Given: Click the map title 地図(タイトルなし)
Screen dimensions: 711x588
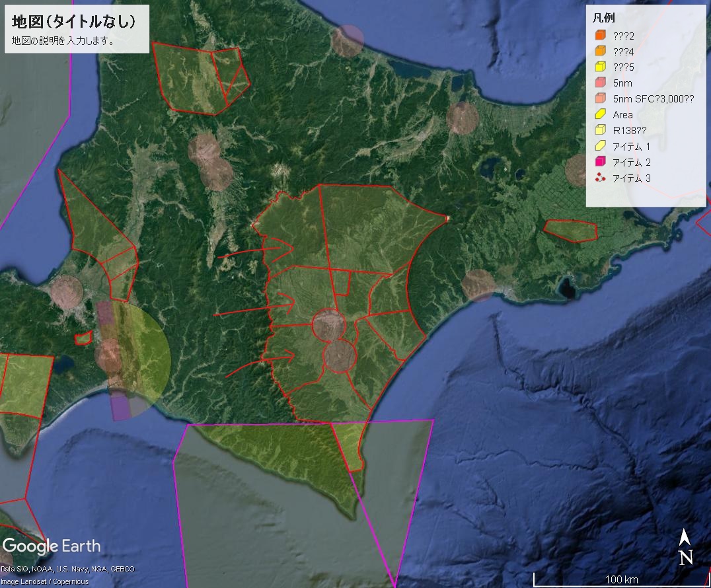Looking at the screenshot, I should point(74,22).
